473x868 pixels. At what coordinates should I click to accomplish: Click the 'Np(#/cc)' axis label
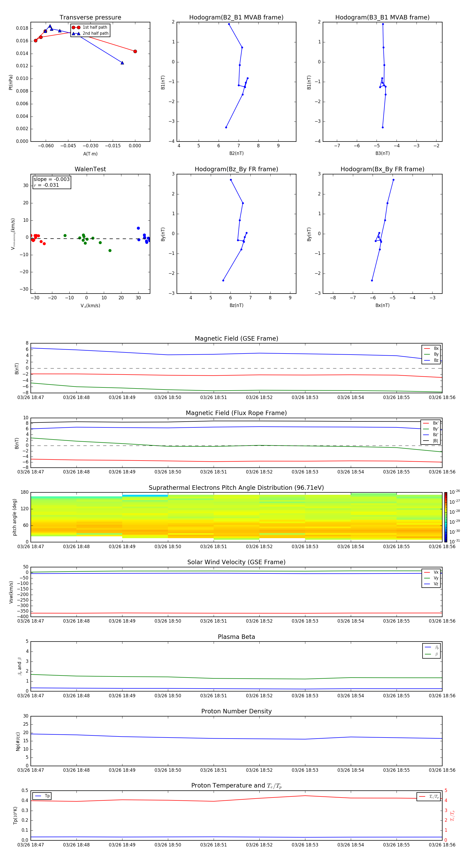point(18,741)
